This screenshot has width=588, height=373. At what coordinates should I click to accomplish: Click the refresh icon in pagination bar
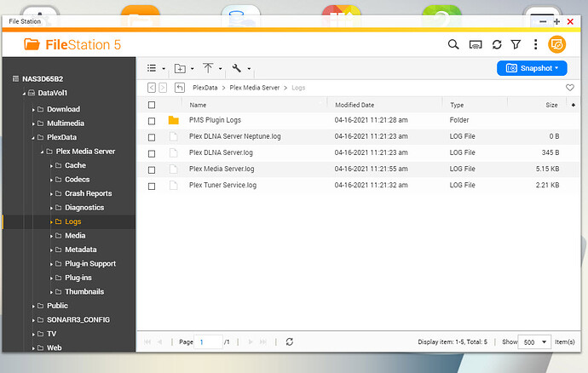290,341
